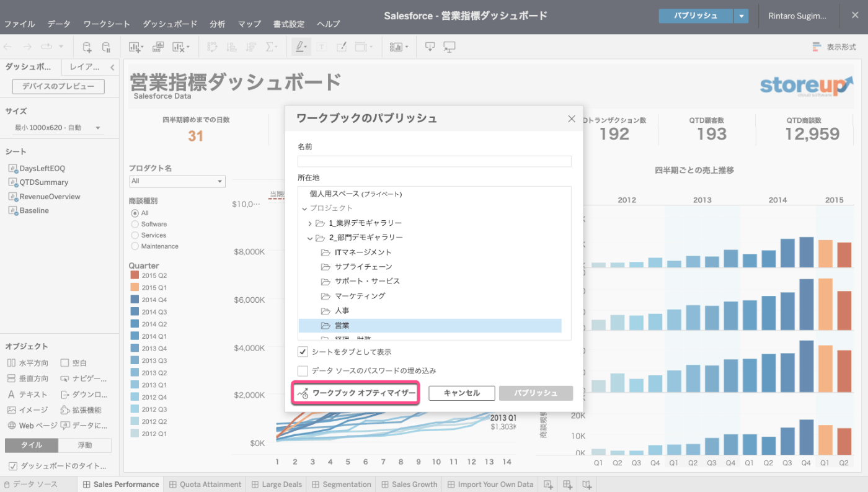Screen dimensions: 868x492
Task: Click the Show Me (表示形式) icon
Action: 818,47
